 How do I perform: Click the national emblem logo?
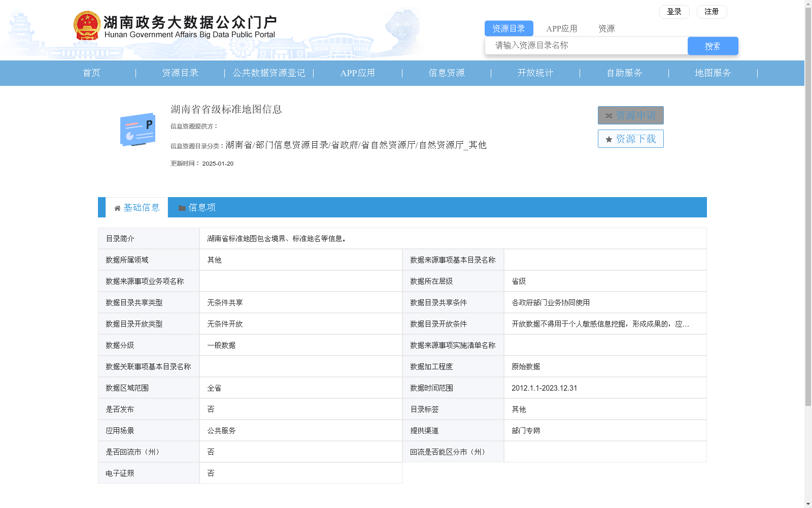tap(87, 25)
